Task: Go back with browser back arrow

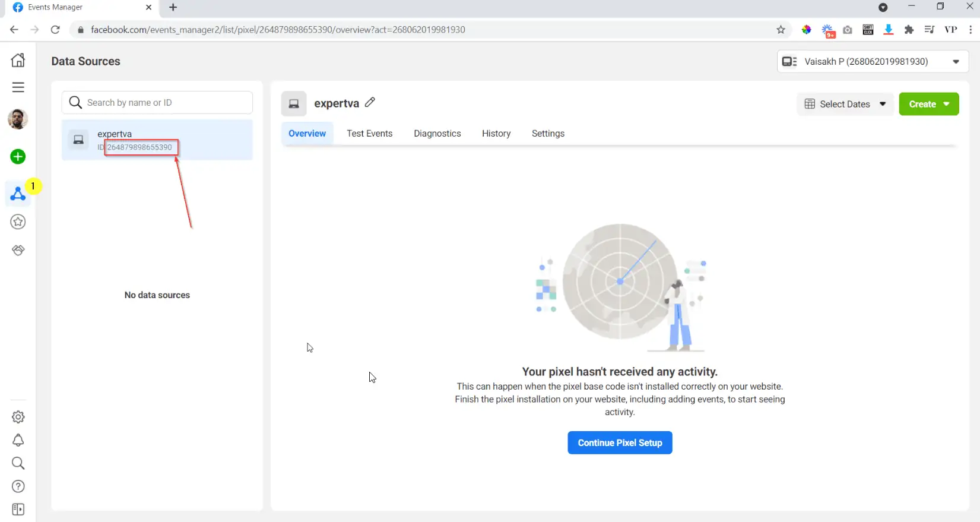Action: (x=14, y=30)
